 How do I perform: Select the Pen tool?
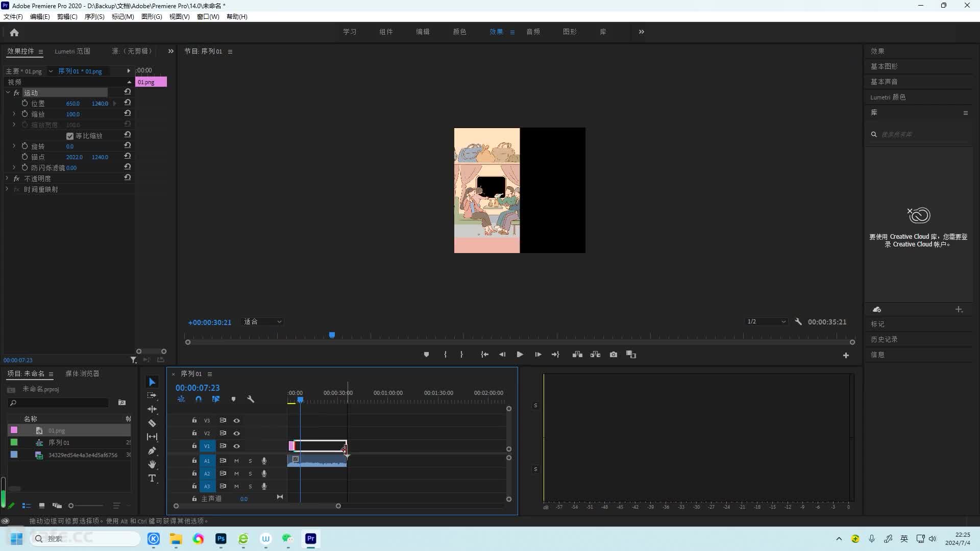152,450
